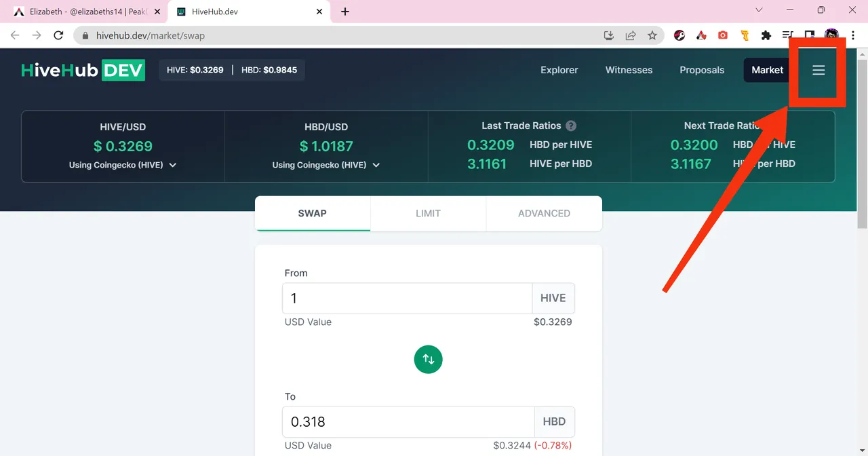This screenshot has width=868, height=456.
Task: Click the site padlock icon
Action: click(85, 35)
